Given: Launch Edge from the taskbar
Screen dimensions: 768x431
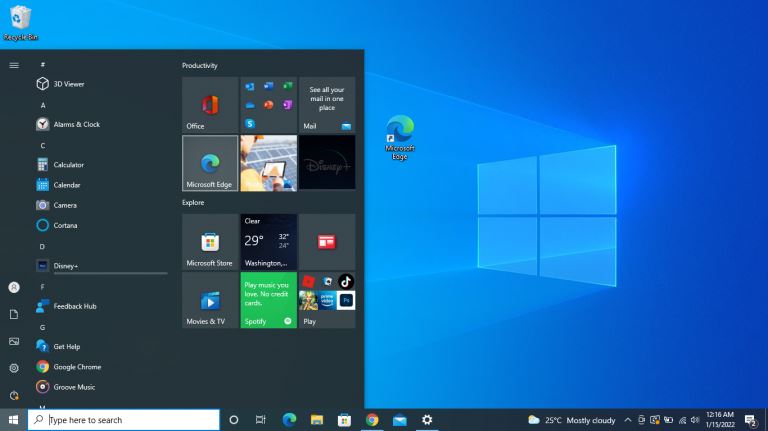Looking at the screenshot, I should (289, 420).
